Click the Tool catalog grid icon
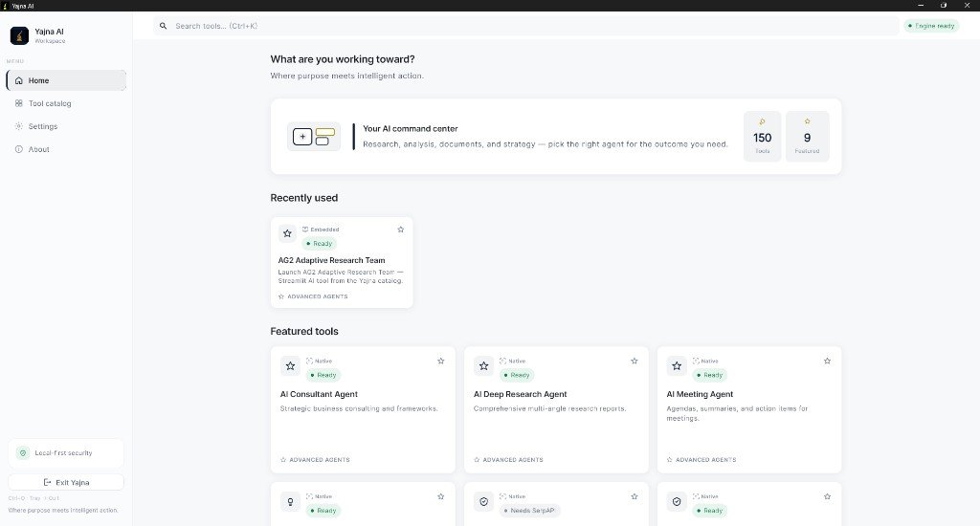Screen dimensions: 980x526 point(19,103)
